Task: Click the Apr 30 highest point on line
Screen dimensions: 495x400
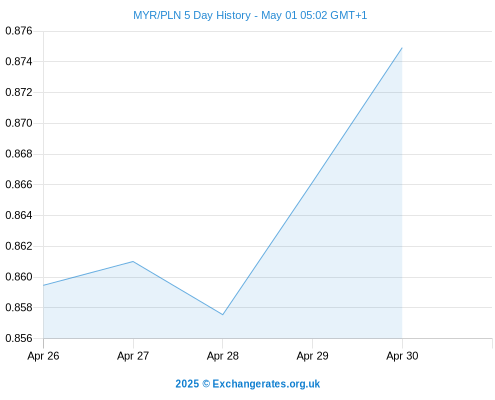Action: click(x=402, y=48)
